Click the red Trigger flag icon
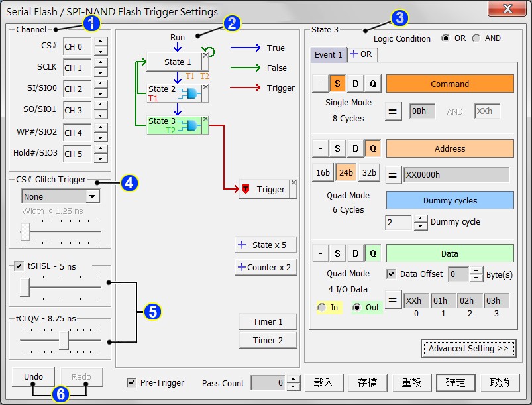 click(246, 190)
